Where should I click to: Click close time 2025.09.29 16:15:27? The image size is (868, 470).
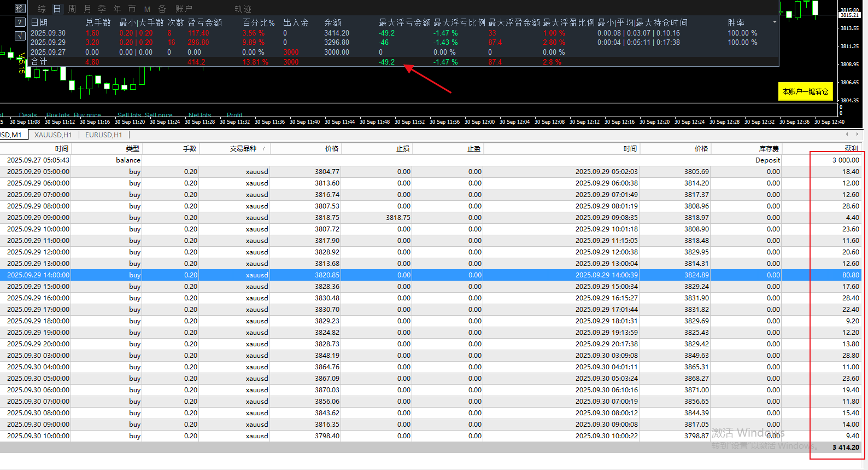click(x=606, y=298)
